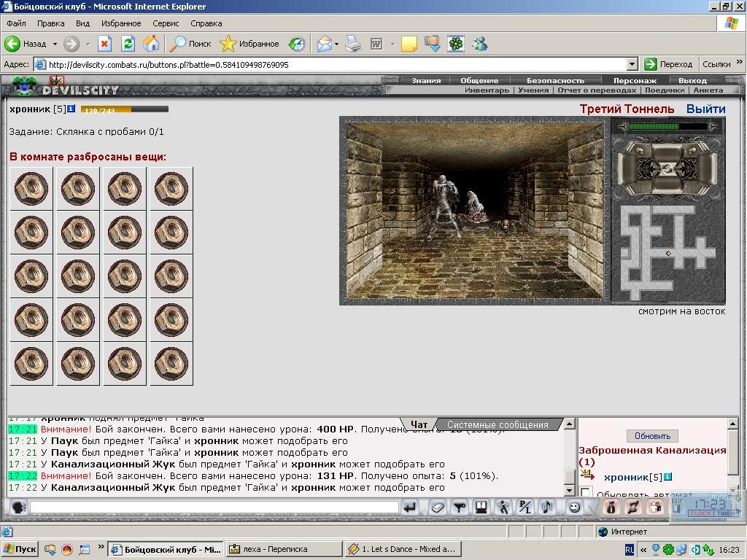The image size is (747, 560).
Task: Open the Персонаж game menu
Action: [635, 80]
